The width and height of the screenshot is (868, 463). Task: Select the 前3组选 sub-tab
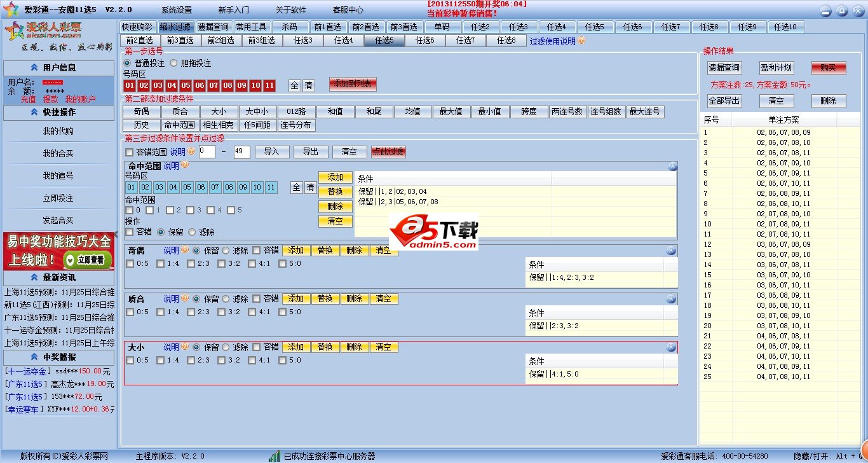(262, 41)
